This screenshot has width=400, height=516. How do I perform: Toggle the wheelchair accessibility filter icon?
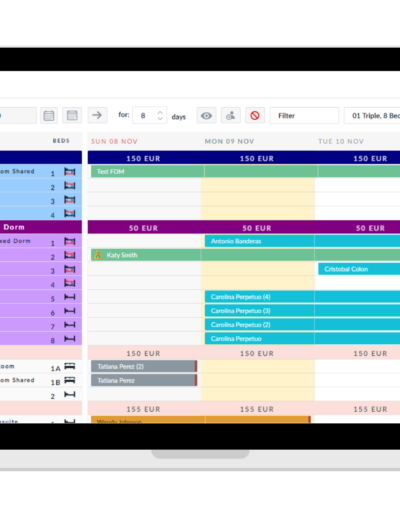[x=231, y=116]
